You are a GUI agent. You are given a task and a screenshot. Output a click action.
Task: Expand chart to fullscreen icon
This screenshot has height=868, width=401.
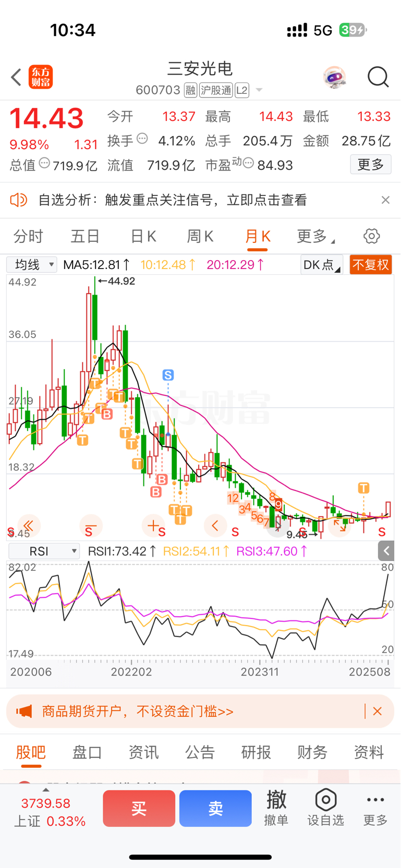click(x=339, y=525)
